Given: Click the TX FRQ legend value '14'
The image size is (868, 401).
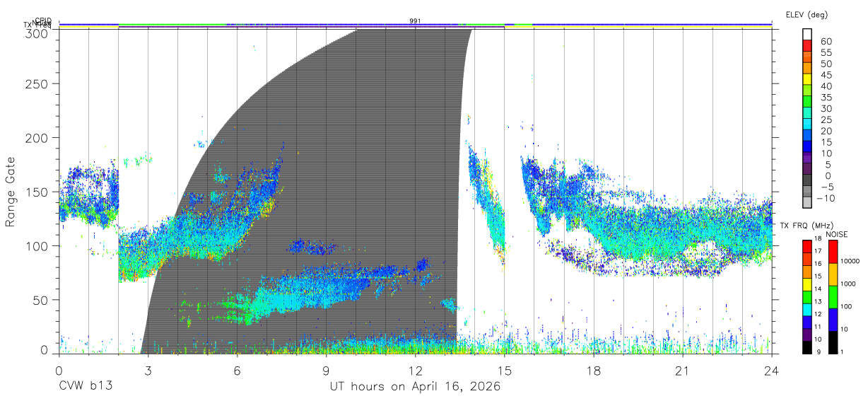Looking at the screenshot, I should 817,289.
